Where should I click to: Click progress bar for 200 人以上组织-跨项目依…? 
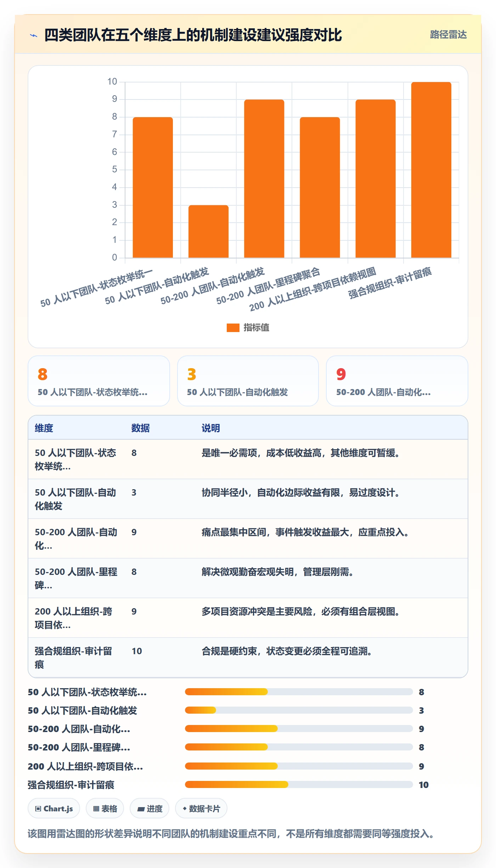coord(299,766)
